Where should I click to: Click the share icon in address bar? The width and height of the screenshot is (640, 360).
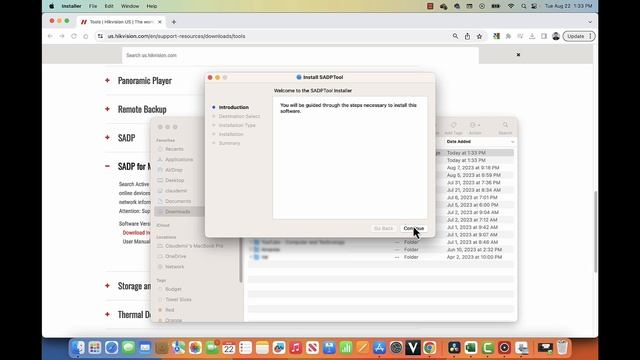pos(467,36)
